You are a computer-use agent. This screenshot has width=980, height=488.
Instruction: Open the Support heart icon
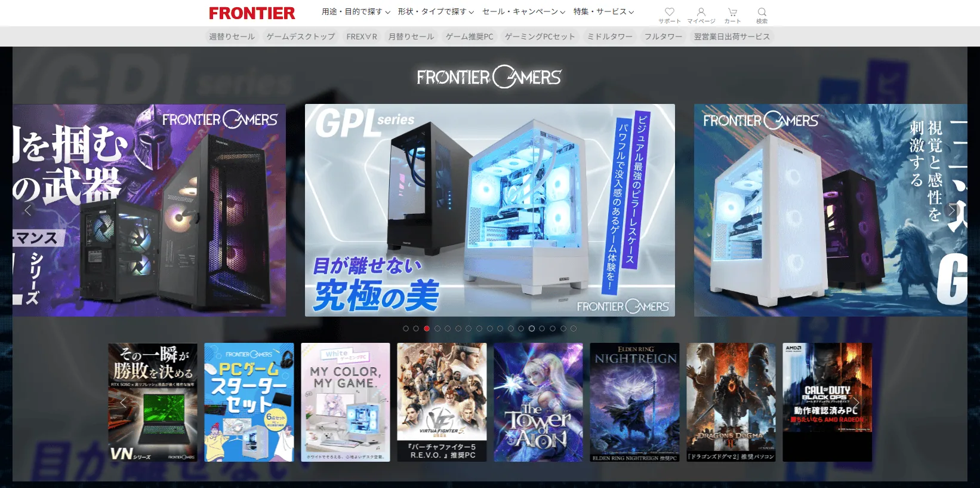669,15
